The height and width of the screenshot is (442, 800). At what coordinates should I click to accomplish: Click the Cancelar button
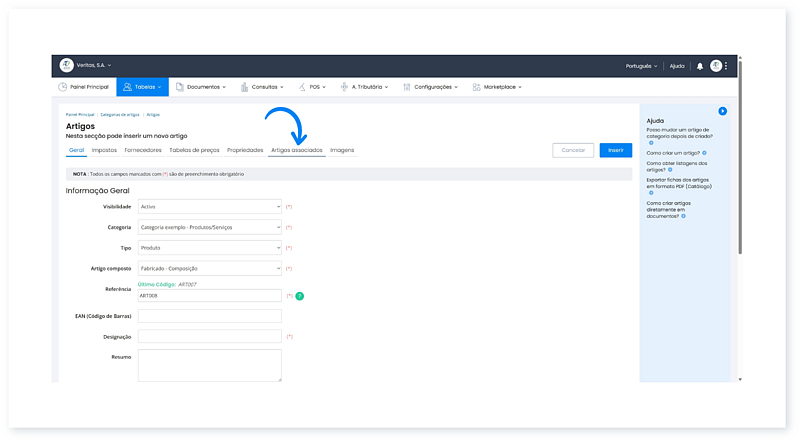(573, 150)
